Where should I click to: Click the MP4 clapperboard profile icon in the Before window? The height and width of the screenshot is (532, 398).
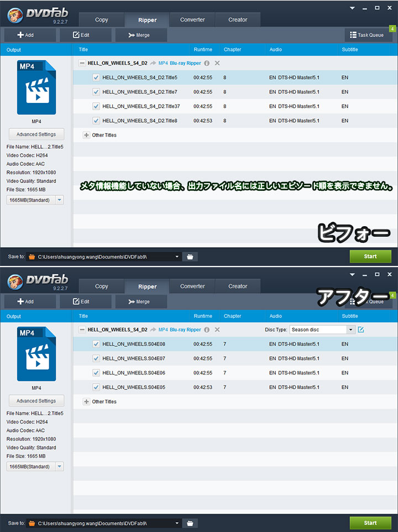point(36,87)
